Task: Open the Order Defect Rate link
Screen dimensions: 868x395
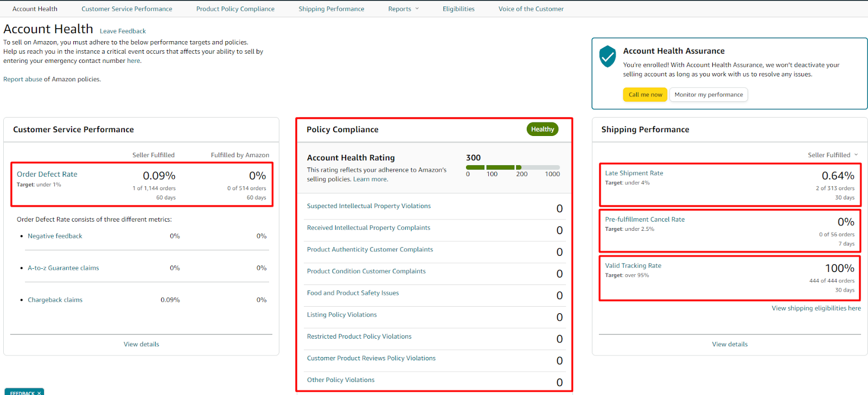Action: pos(47,174)
